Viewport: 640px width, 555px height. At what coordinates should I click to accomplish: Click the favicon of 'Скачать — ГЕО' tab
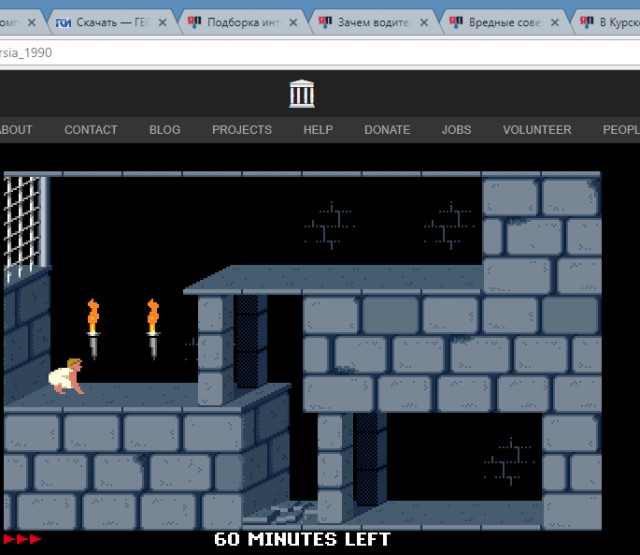tap(63, 22)
